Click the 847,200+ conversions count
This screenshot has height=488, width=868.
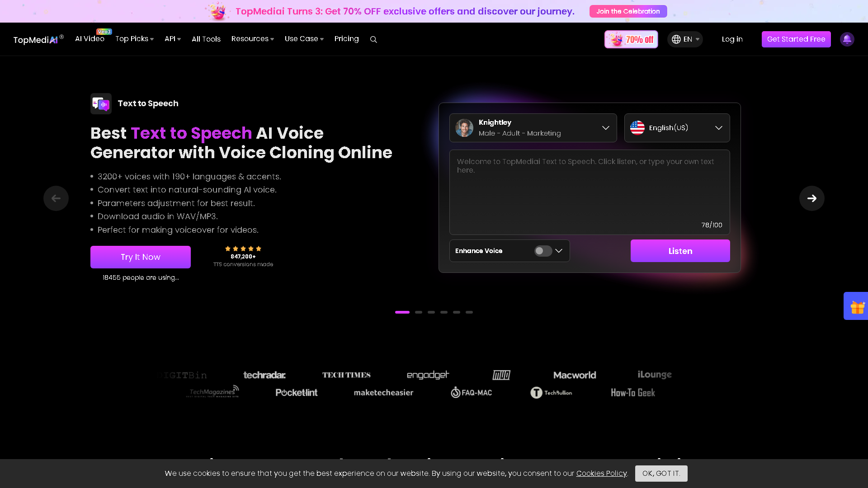tap(243, 257)
